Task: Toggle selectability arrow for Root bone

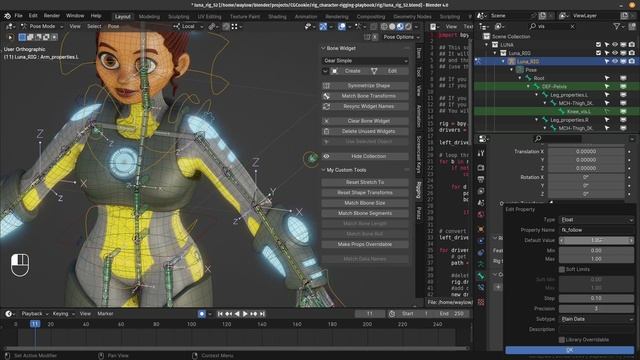Action: click(x=607, y=78)
